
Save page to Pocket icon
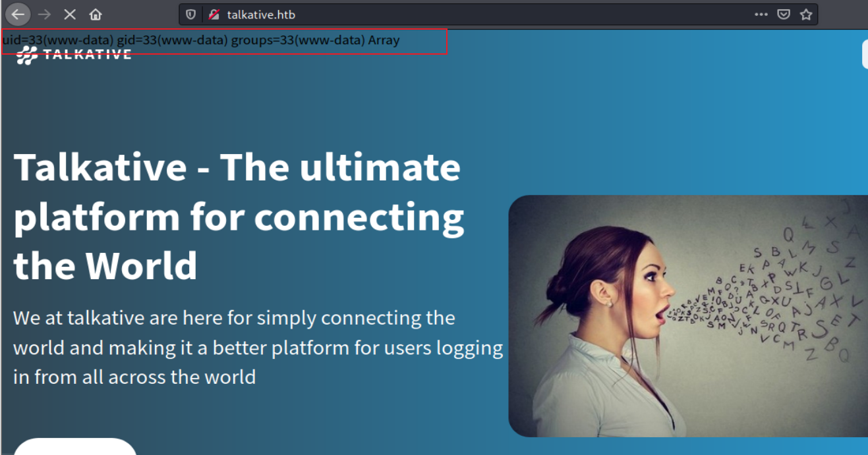pos(783,14)
